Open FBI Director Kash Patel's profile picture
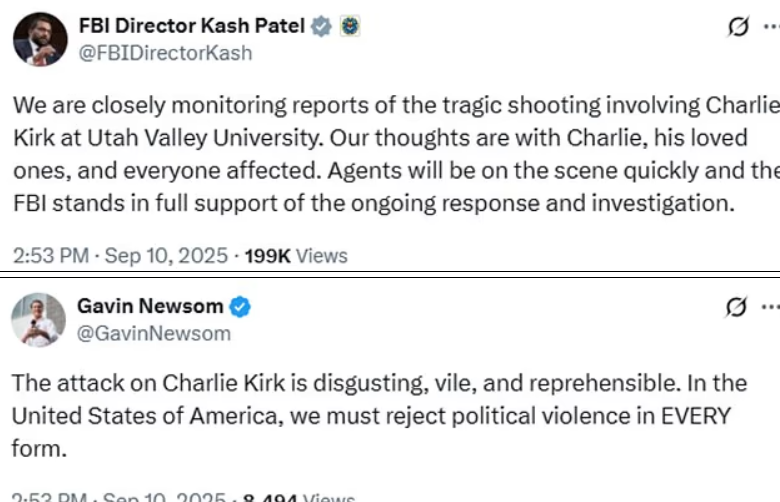This screenshot has height=502, width=780. pos(40,40)
